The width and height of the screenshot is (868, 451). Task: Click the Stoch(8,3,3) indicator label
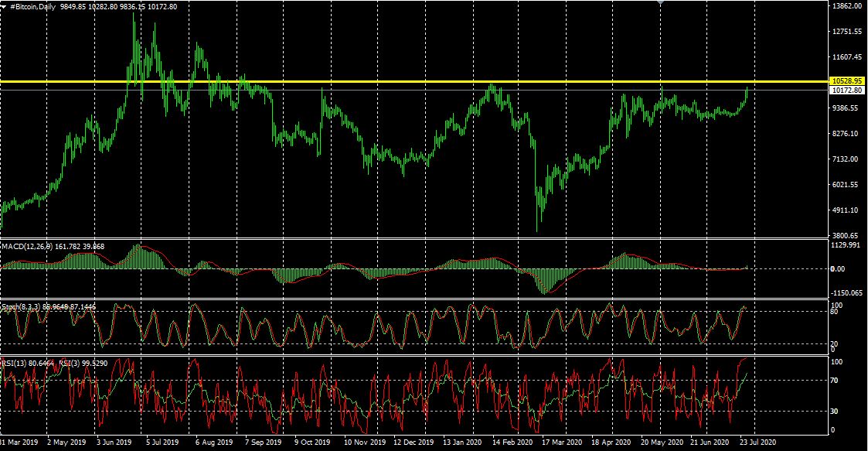[x=19, y=306]
